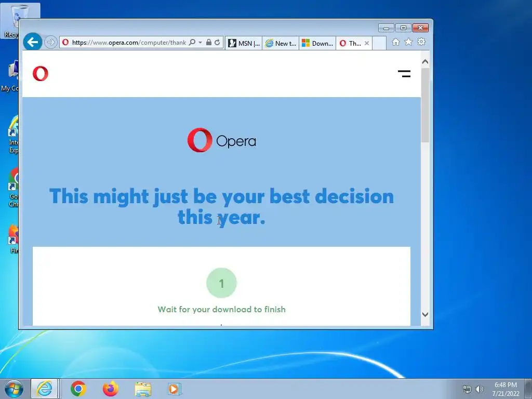Click the scrollbar down arrow

425,314
